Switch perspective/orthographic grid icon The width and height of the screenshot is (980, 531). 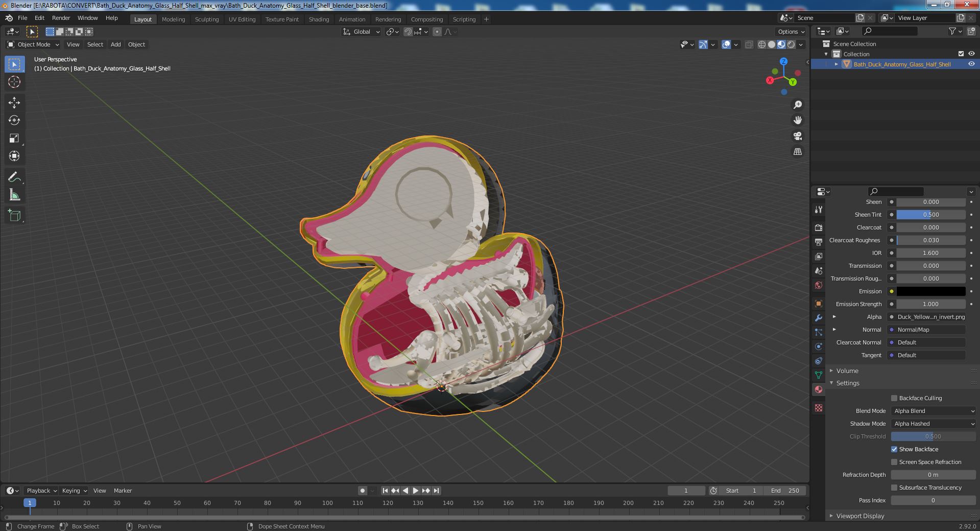tap(797, 152)
